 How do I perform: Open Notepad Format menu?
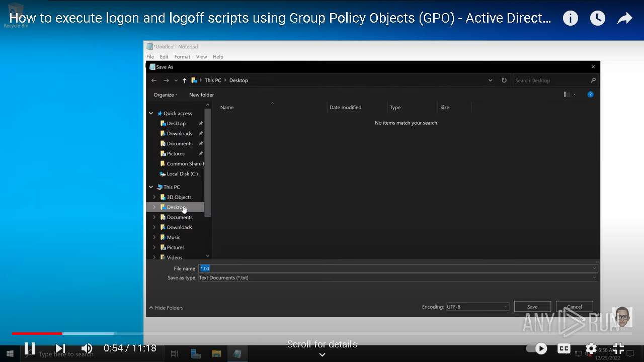point(182,57)
